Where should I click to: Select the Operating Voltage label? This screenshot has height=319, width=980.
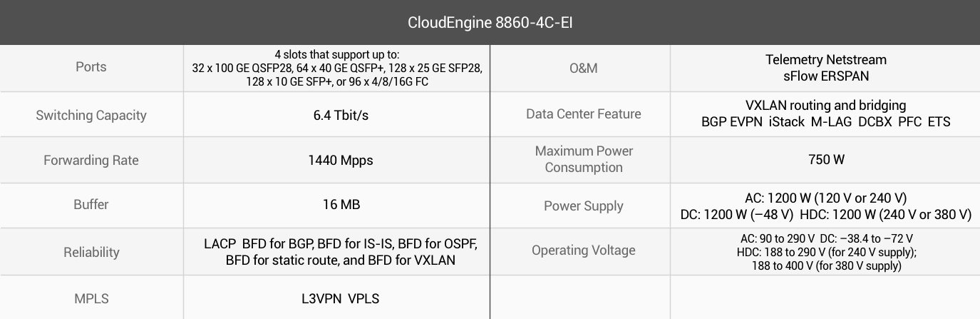tap(583, 250)
